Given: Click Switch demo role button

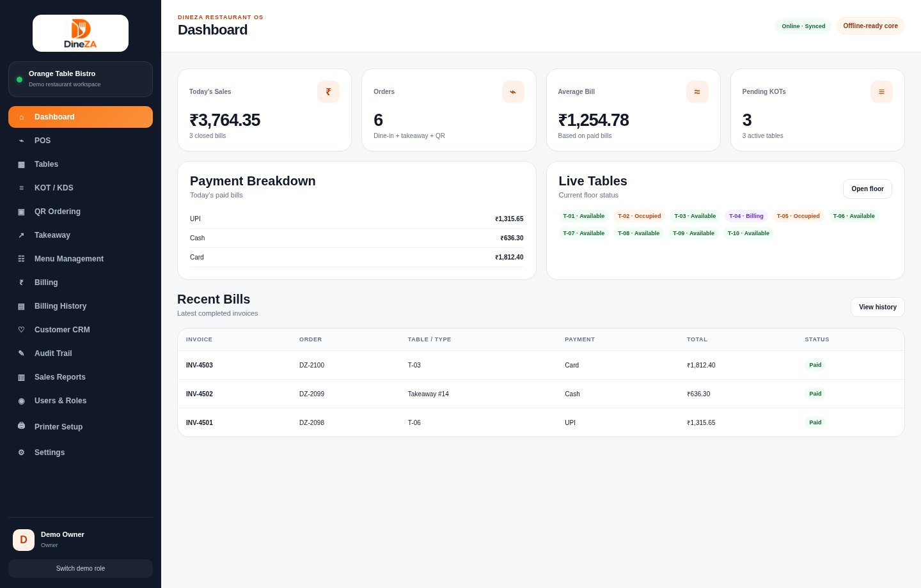Looking at the screenshot, I should click(x=81, y=569).
